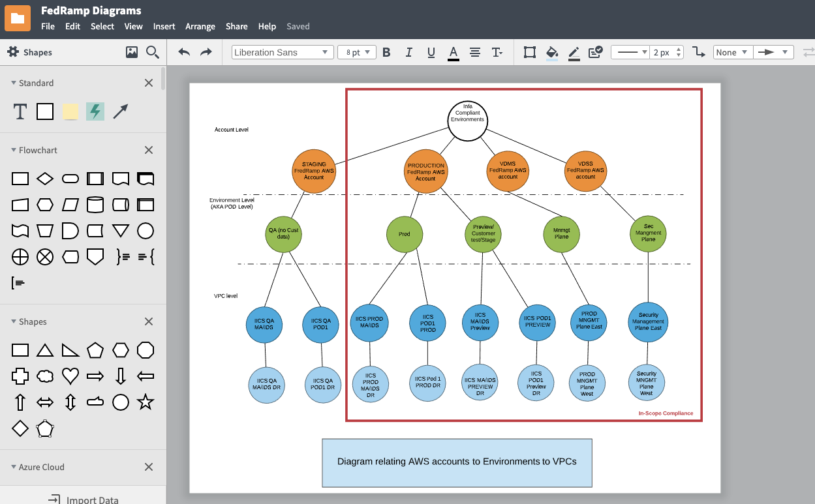Select the Terminator flowchart shape
Viewport: 815px width, 504px height.
70,179
